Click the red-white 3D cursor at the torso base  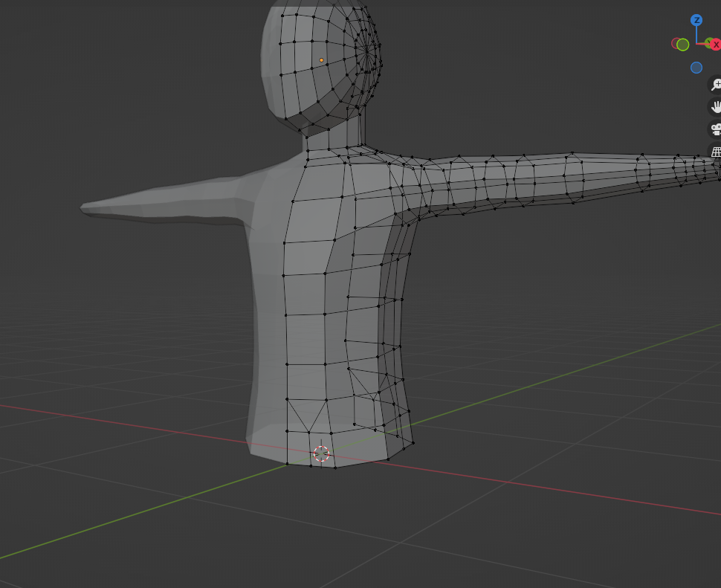(x=321, y=453)
